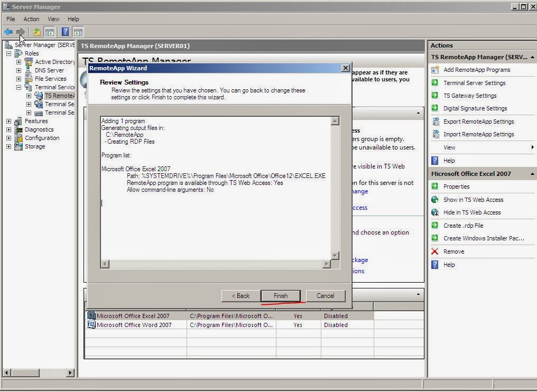537x392 pixels.
Task: Open the Action menu
Action: click(x=31, y=19)
